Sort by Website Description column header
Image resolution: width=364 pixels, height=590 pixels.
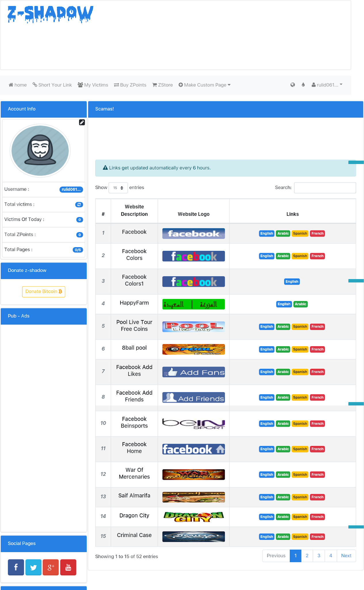[134, 211]
